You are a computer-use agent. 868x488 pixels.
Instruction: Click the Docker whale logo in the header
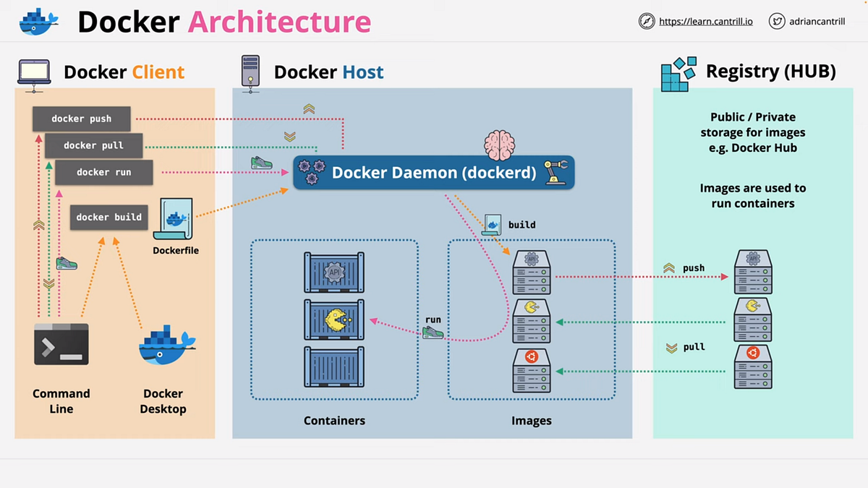38,21
